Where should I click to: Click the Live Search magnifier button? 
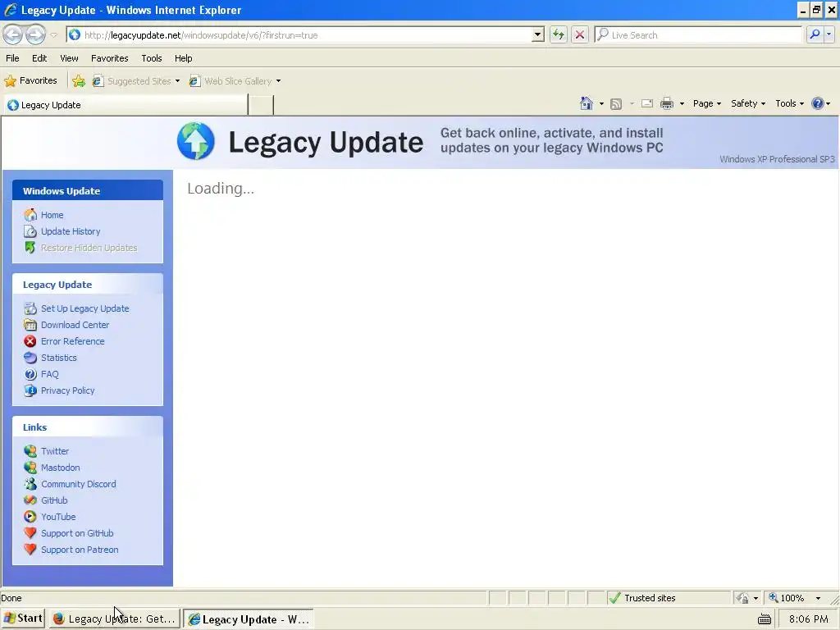coord(815,34)
